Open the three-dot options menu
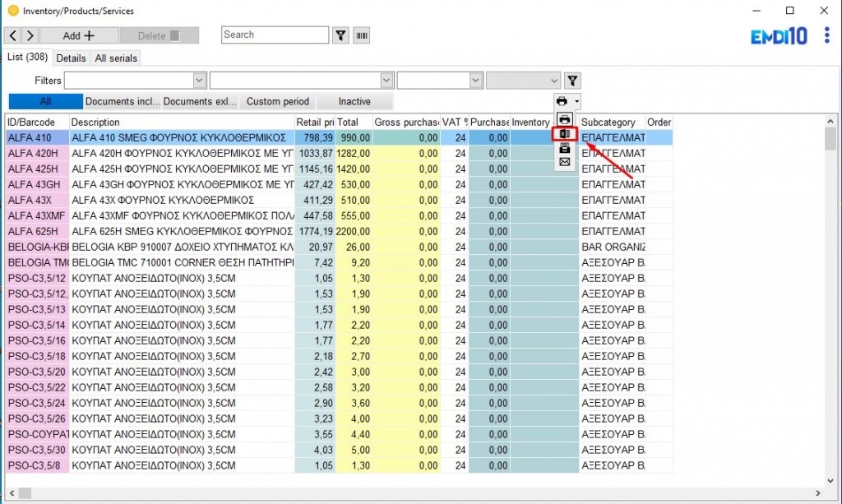This screenshot has height=504, width=842. tap(826, 35)
